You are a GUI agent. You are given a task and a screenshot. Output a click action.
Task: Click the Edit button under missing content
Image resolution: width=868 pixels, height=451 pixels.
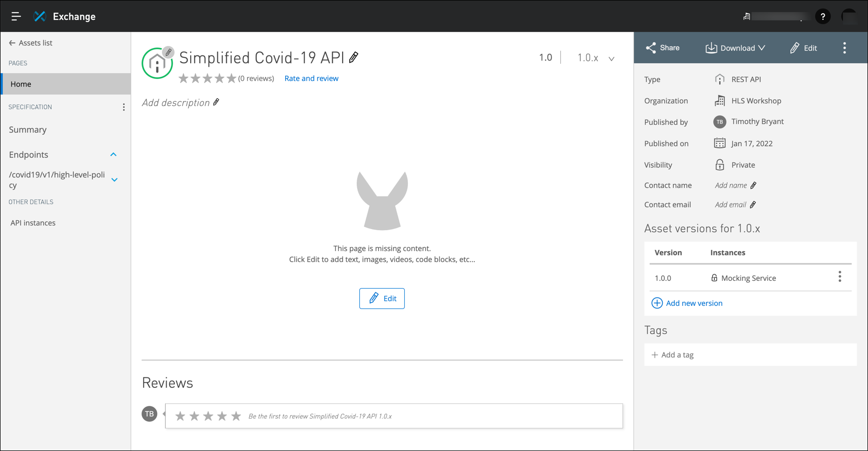pyautogui.click(x=382, y=299)
